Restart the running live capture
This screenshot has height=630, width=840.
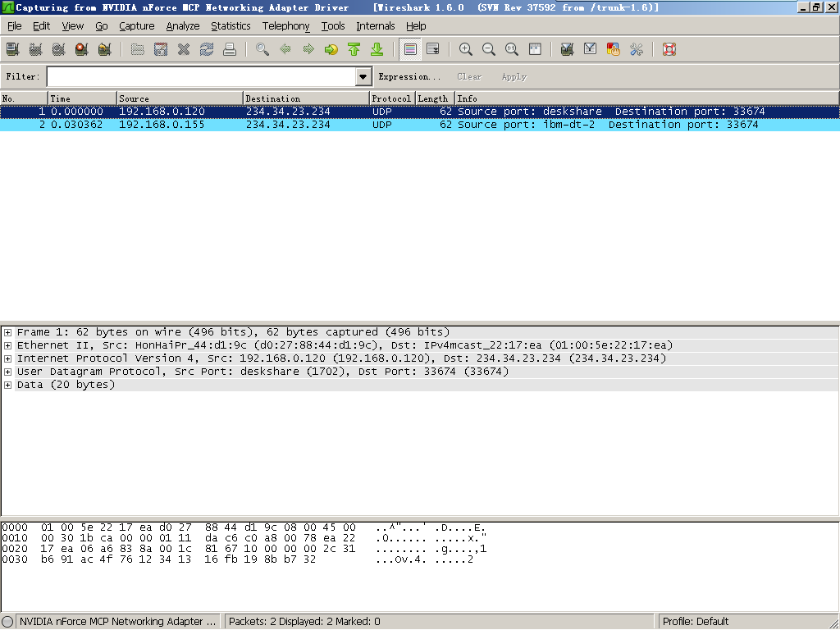tap(104, 50)
